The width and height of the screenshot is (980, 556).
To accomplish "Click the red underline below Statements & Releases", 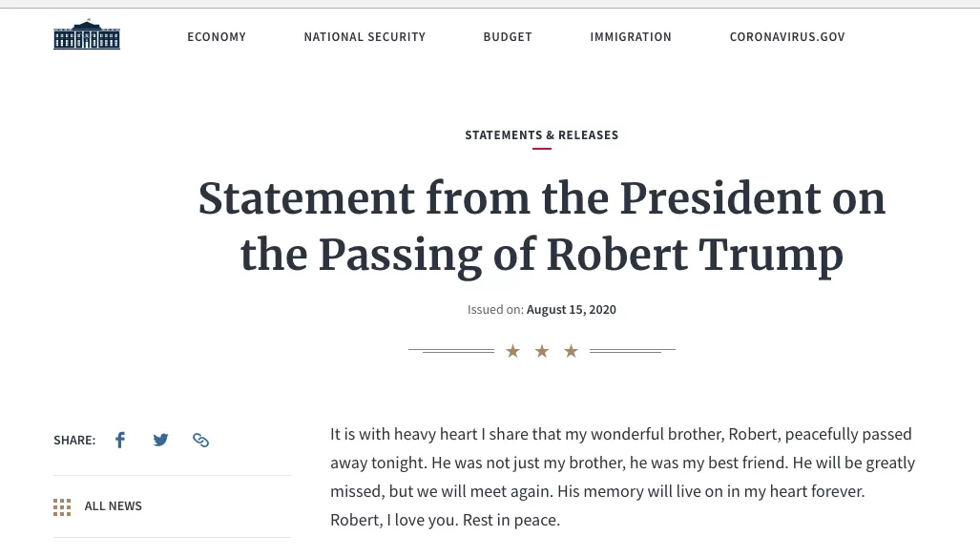I will [542, 149].
